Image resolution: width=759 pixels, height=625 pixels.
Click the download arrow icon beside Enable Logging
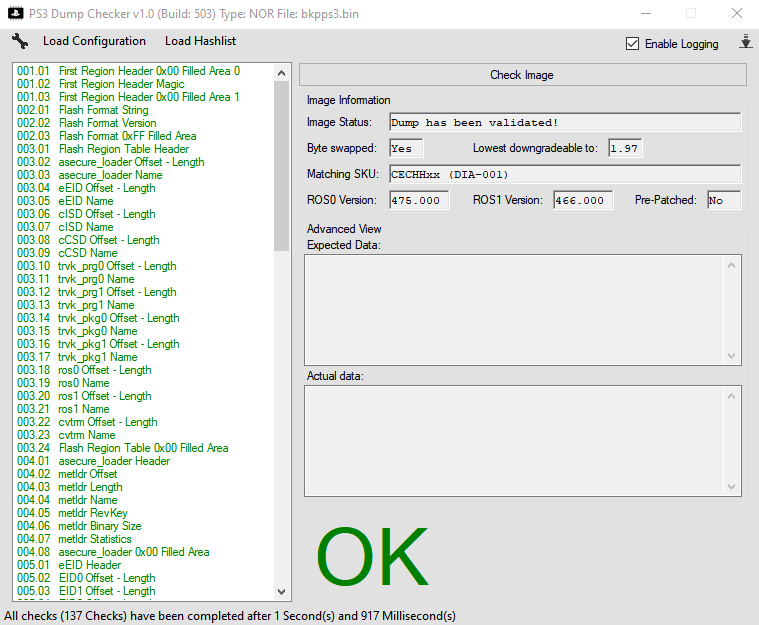[746, 42]
